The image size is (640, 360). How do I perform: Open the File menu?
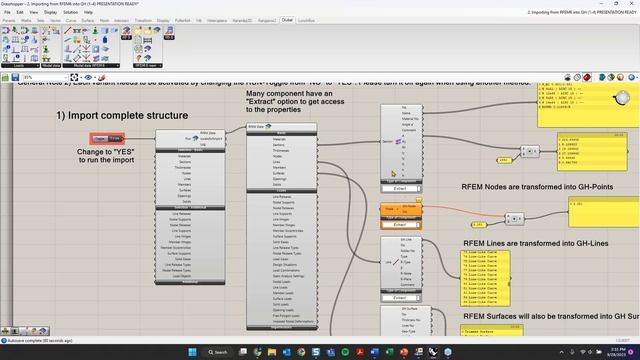pyautogui.click(x=7, y=12)
